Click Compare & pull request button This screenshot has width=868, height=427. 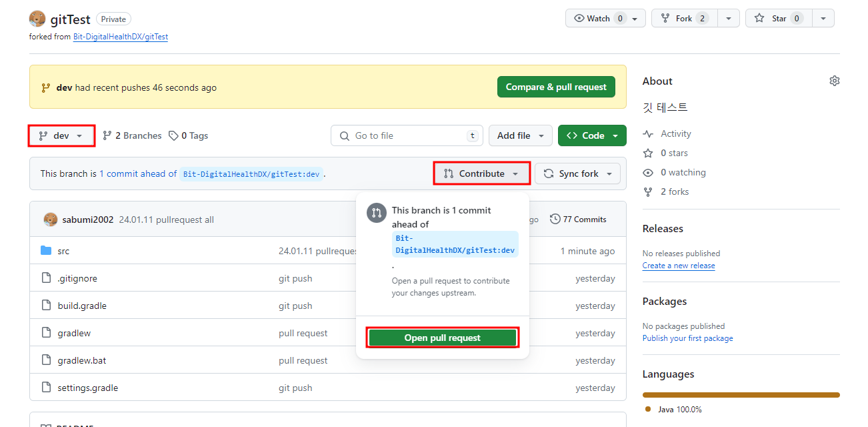[x=556, y=87]
